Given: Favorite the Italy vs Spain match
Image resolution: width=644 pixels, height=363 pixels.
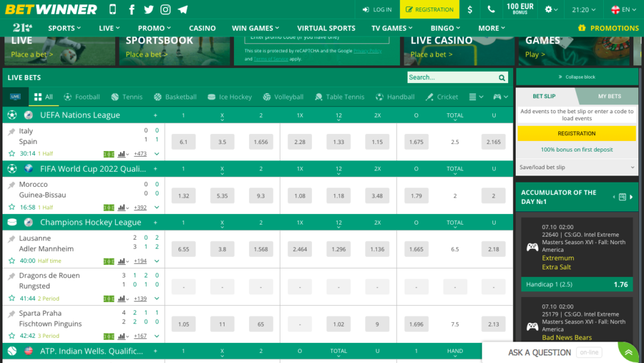Looking at the screenshot, I should point(12,154).
